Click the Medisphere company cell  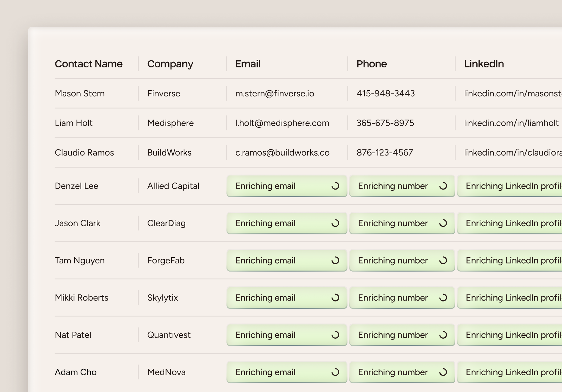(170, 123)
